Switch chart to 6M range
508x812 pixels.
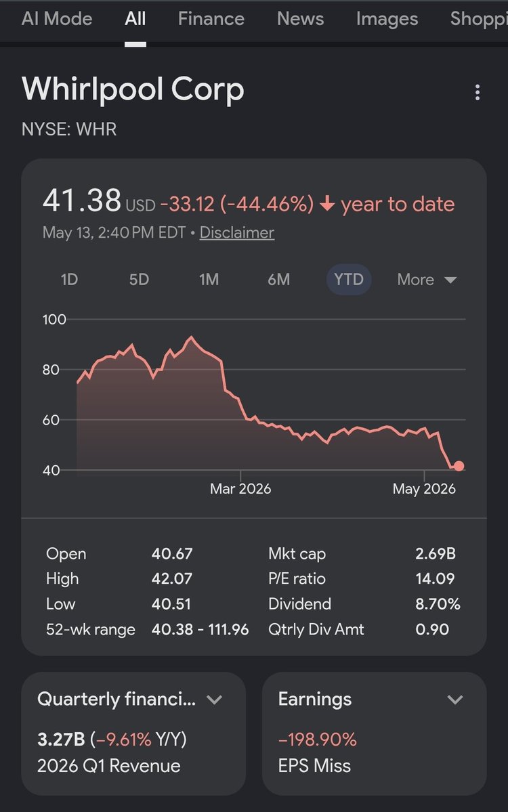click(278, 280)
